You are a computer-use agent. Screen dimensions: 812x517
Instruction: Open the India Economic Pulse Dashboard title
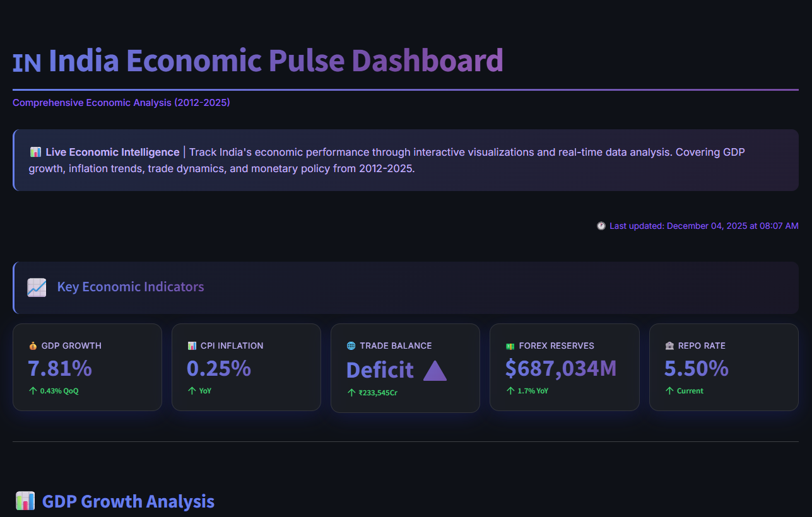257,60
